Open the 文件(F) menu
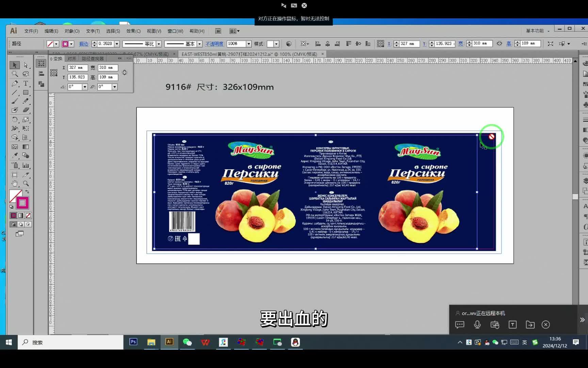 tap(31, 31)
